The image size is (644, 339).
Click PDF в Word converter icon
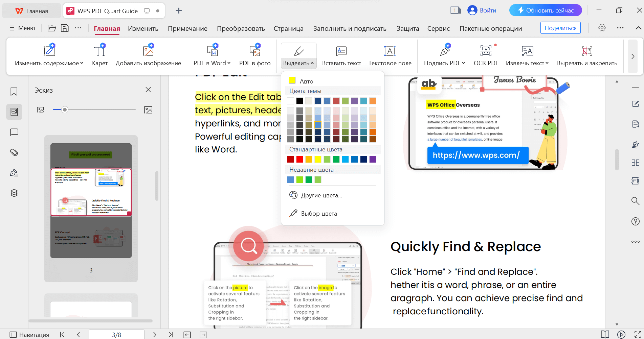tap(213, 51)
